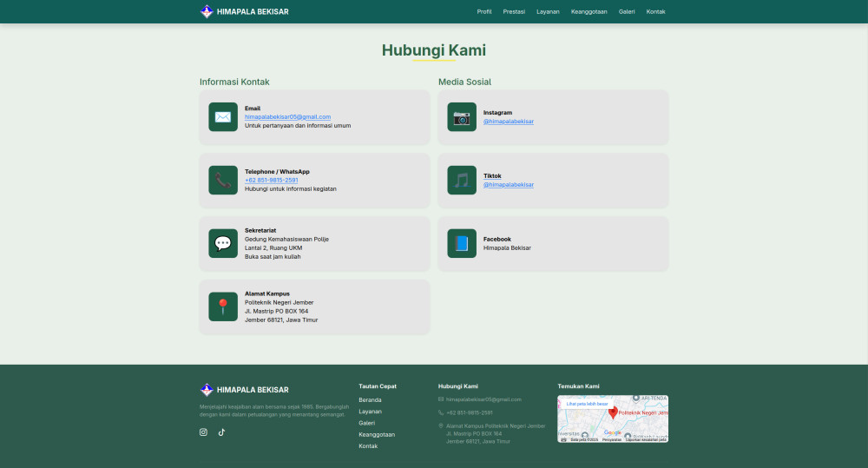Click the Instagram camera icon card

(x=462, y=117)
